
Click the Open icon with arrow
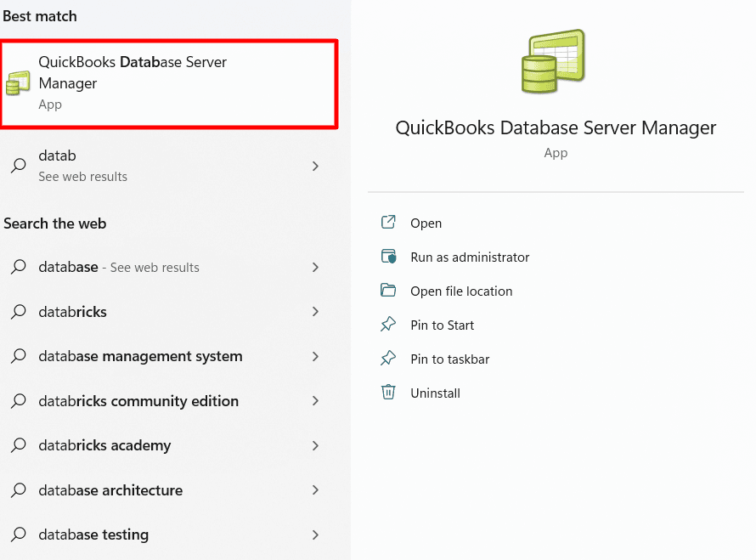pyautogui.click(x=388, y=223)
